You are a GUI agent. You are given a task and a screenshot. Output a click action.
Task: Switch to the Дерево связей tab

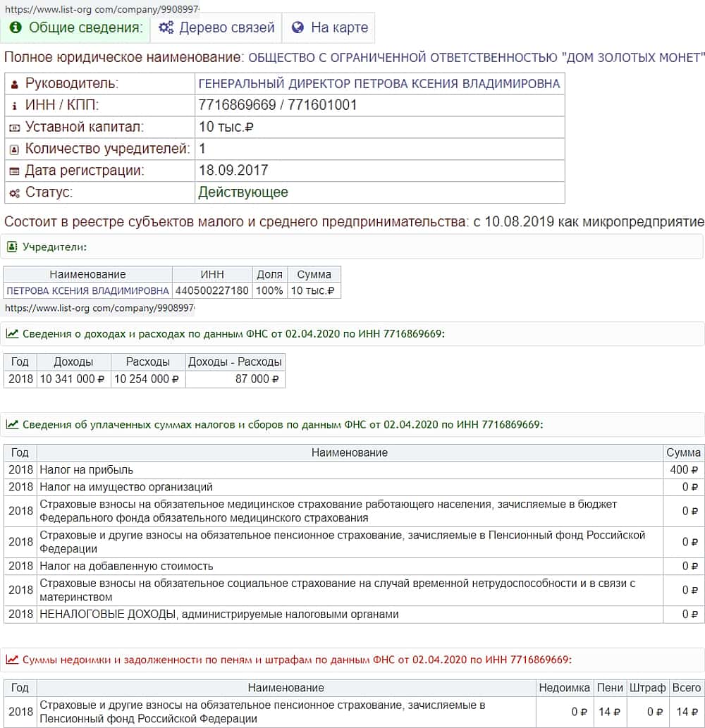click(x=226, y=28)
